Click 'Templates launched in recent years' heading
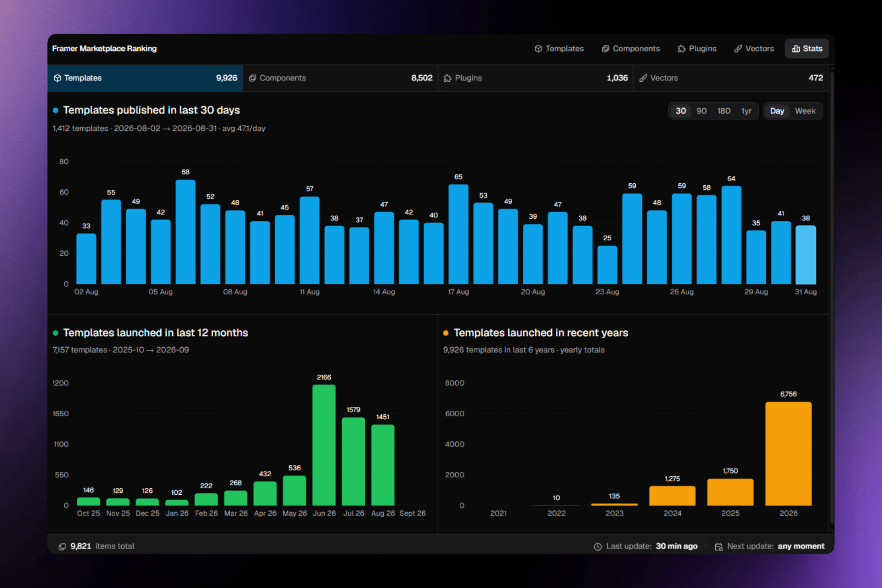 pos(541,333)
